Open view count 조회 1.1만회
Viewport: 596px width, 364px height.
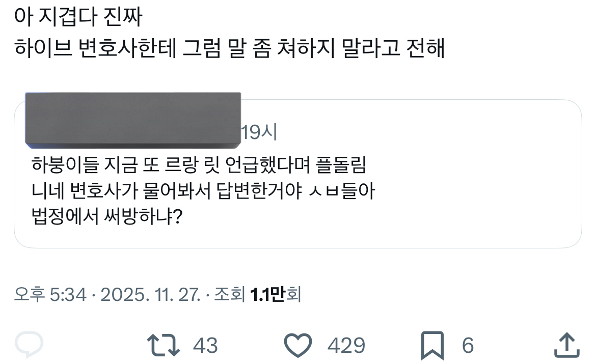pyautogui.click(x=257, y=294)
